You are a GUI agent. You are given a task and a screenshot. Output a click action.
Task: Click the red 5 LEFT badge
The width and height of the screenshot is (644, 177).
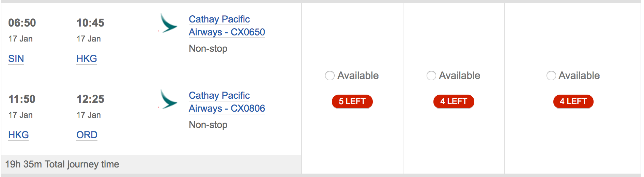(x=352, y=101)
